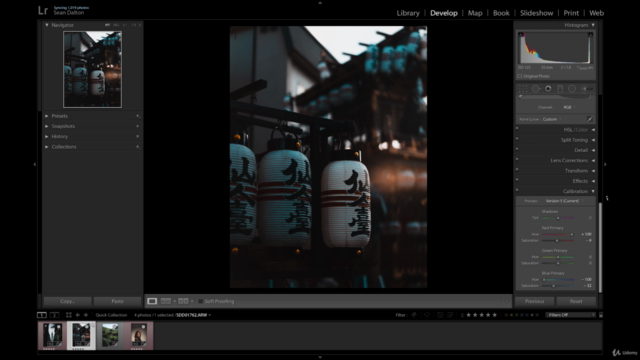Add a new preset with plus icon
This screenshot has width=640, height=360.
138,116
